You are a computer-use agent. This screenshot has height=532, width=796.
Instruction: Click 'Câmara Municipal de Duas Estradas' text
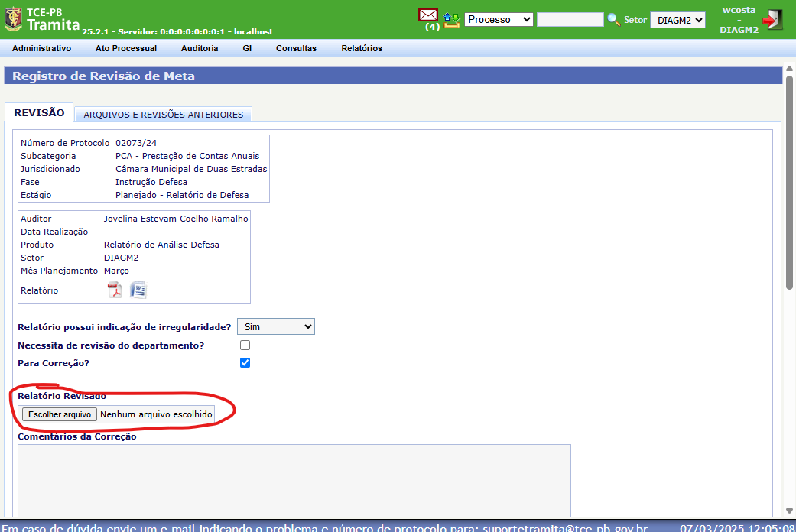pyautogui.click(x=191, y=169)
